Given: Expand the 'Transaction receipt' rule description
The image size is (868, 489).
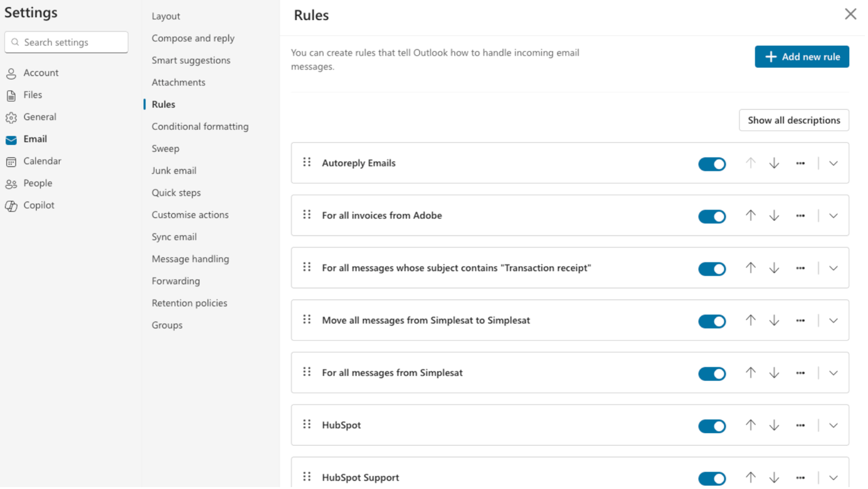Looking at the screenshot, I should coord(833,268).
